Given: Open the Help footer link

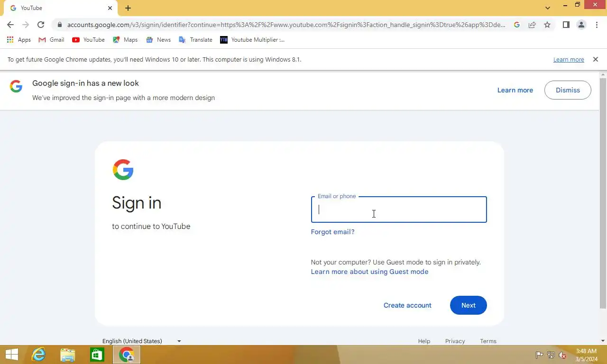Looking at the screenshot, I should click(424, 341).
